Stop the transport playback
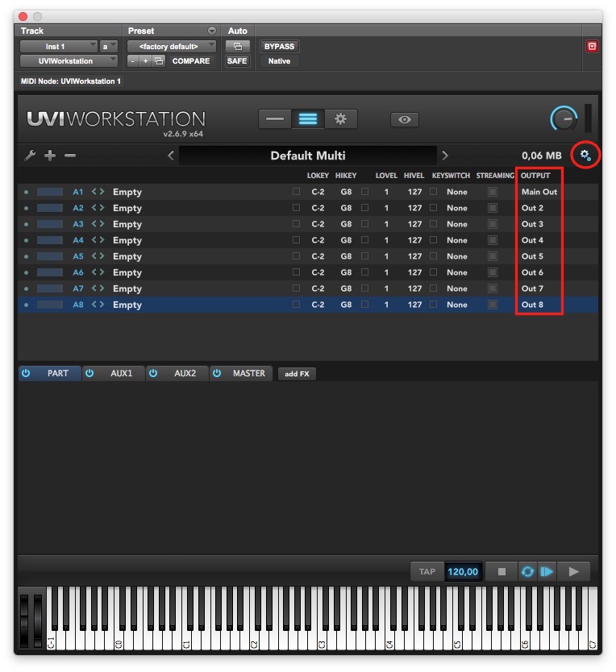Viewport: 616px width, 672px height. click(502, 572)
